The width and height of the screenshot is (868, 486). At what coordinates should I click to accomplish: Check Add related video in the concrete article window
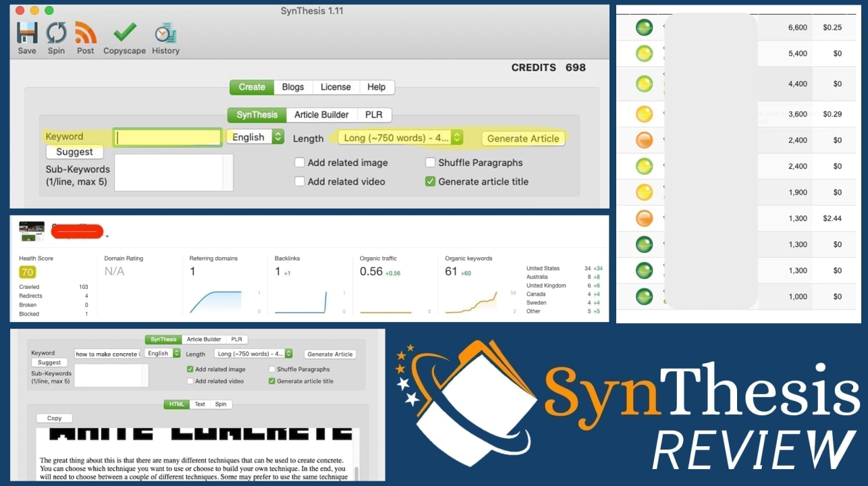[x=190, y=381]
